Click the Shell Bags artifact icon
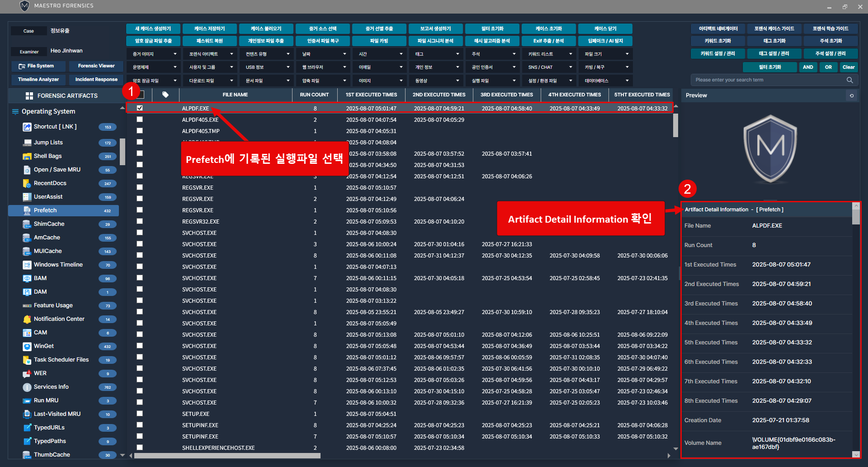Image resolution: width=868 pixels, height=467 pixels. tap(27, 156)
